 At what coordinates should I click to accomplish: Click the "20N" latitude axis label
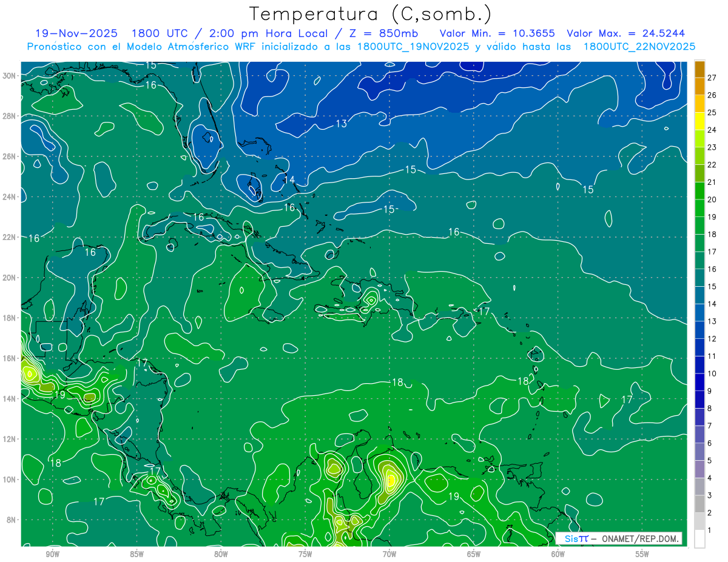(9, 278)
